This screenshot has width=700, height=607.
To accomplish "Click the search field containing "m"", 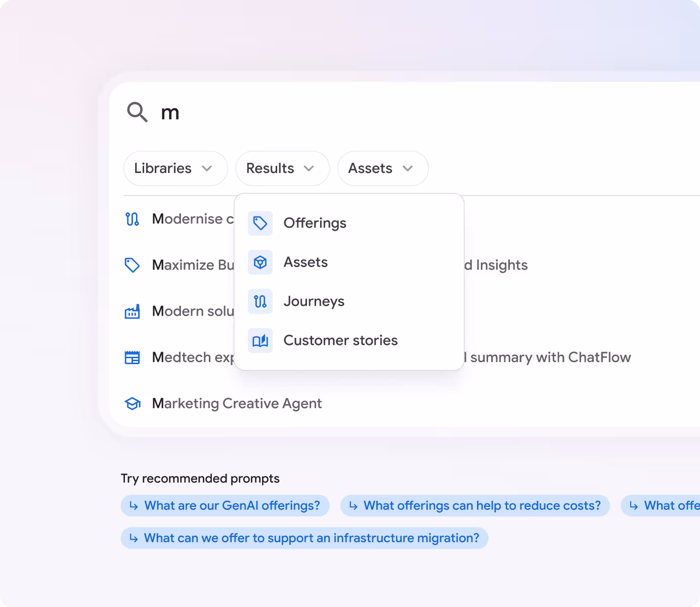I will (x=405, y=112).
